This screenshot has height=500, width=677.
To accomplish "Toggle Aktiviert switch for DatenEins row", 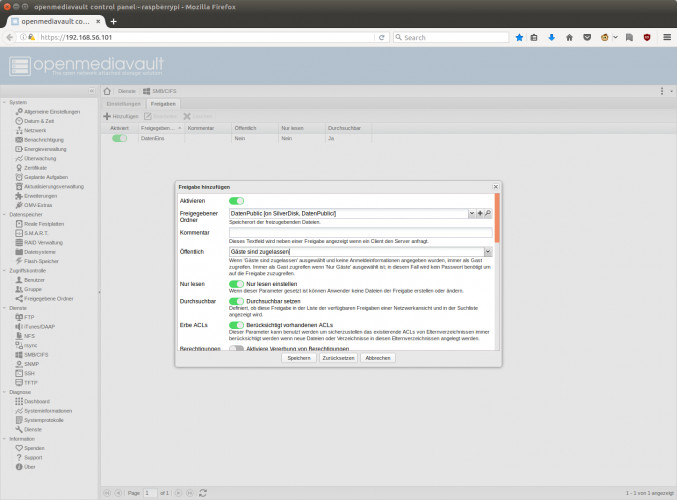I will click(x=120, y=139).
